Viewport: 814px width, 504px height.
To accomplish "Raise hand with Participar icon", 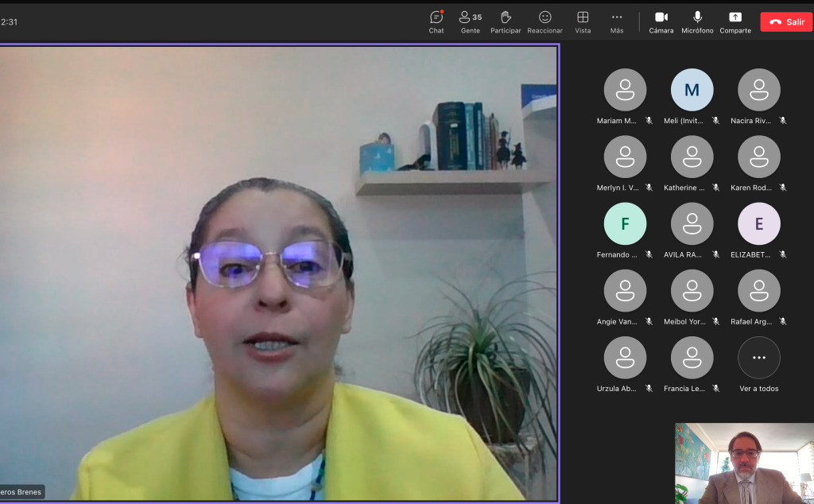I will [x=506, y=21].
